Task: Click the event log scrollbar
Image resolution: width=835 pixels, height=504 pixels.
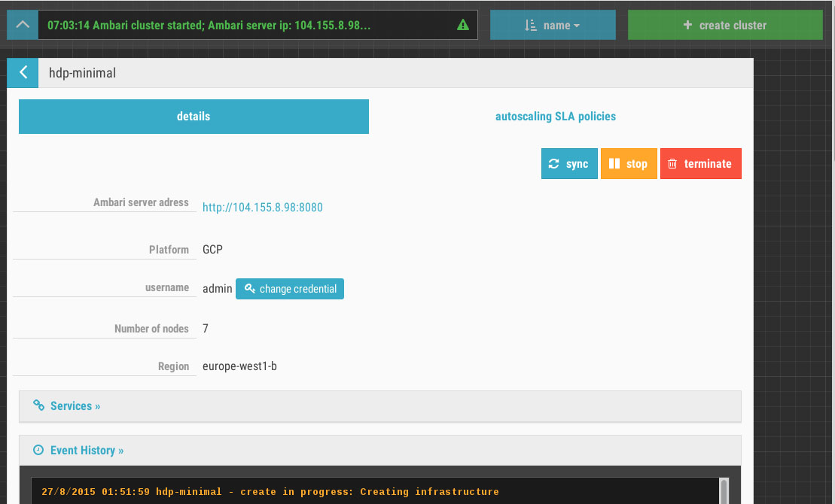Action: pyautogui.click(x=724, y=490)
